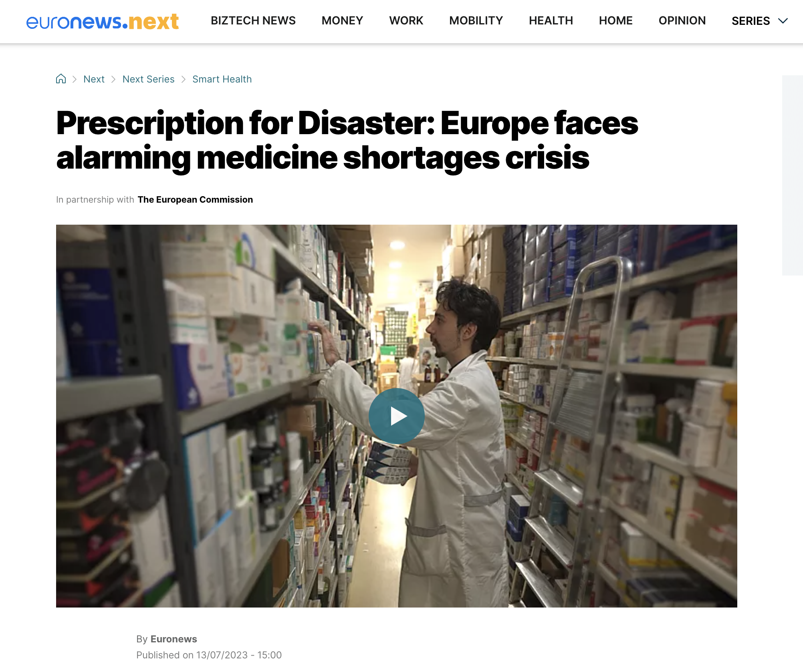Navigate to HEALTH section
Image resolution: width=803 pixels, height=672 pixels.
point(551,21)
